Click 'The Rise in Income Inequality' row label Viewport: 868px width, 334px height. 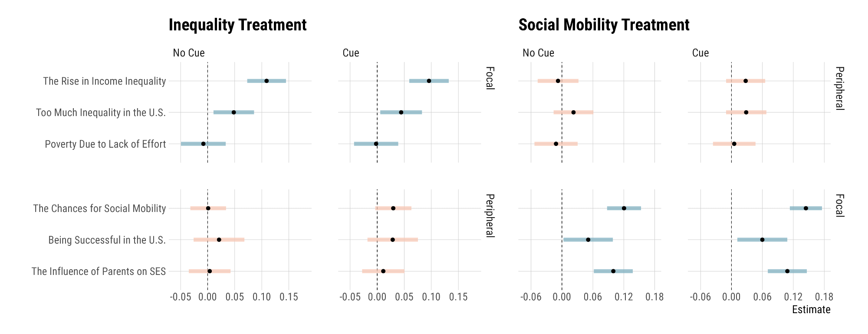pyautogui.click(x=105, y=81)
